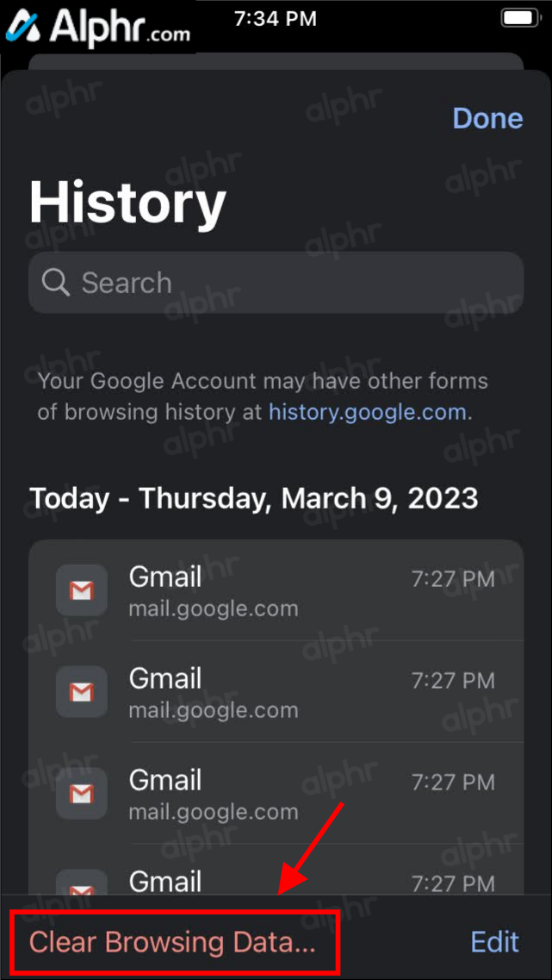Viewport: 552px width, 980px height.
Task: Click first Gmail envelope icon
Action: pyautogui.click(x=81, y=590)
